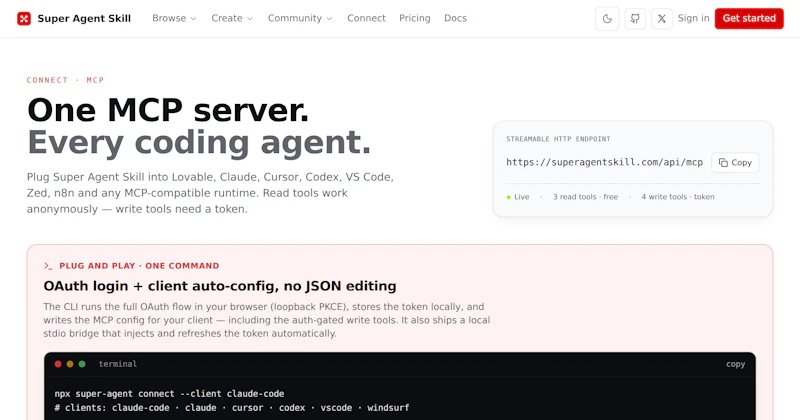Viewport: 800px width, 420px height.
Task: Click the '3 read tools · free' text
Action: click(585, 197)
